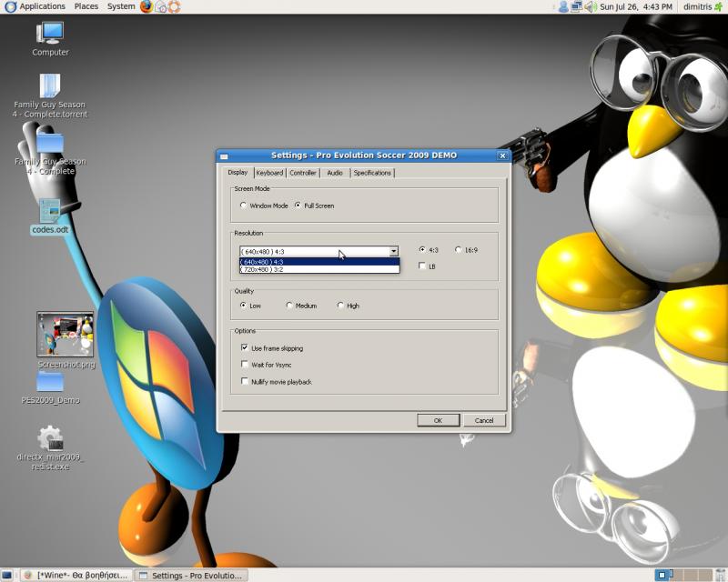This screenshot has width=728, height=582.
Task: Select the 4:3 aspect ratio radio
Action: point(422,250)
